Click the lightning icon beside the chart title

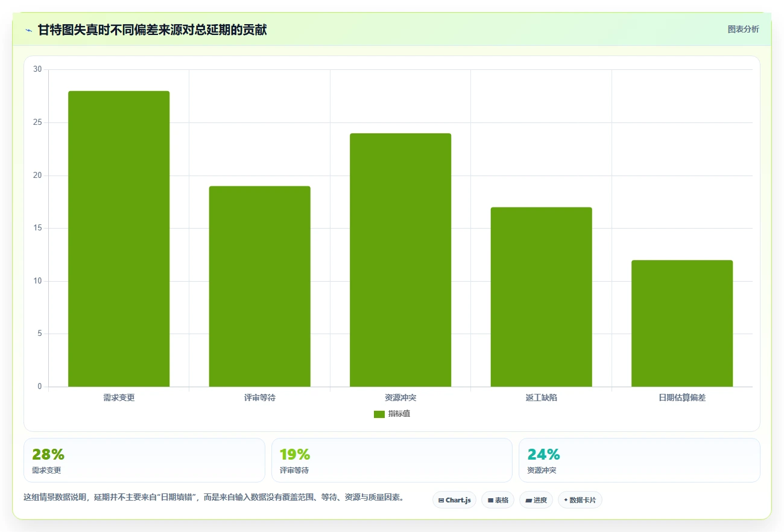(28, 30)
